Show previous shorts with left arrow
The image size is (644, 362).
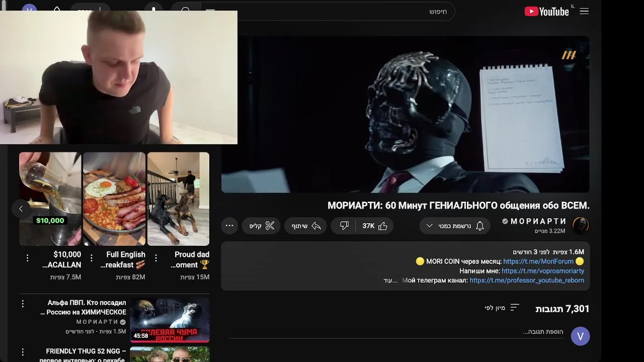(x=21, y=209)
